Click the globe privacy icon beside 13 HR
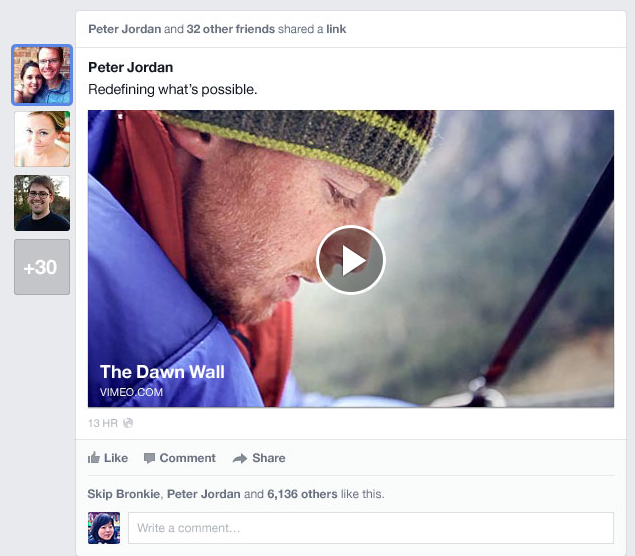This screenshot has width=635, height=556. click(128, 423)
